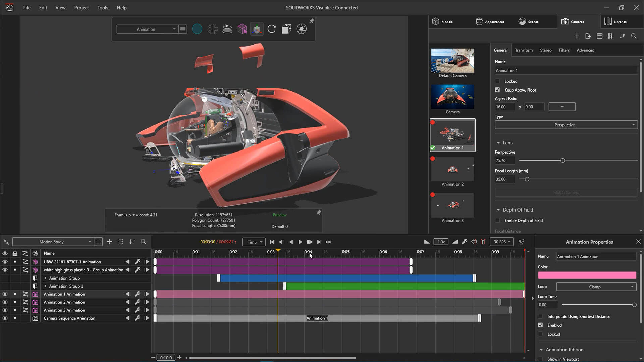644x362 pixels.
Task: Add a new item in timeline panel
Action: [x=109, y=242]
